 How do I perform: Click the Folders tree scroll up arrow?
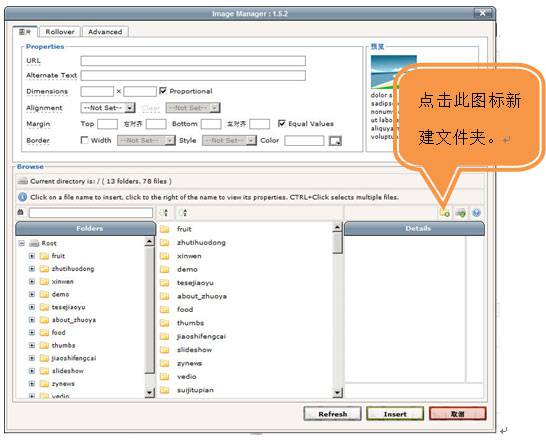tap(149, 241)
